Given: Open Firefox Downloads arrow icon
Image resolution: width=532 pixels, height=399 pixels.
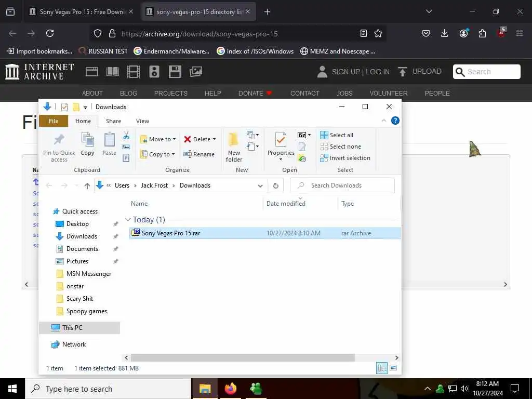Looking at the screenshot, I should [x=445, y=33].
